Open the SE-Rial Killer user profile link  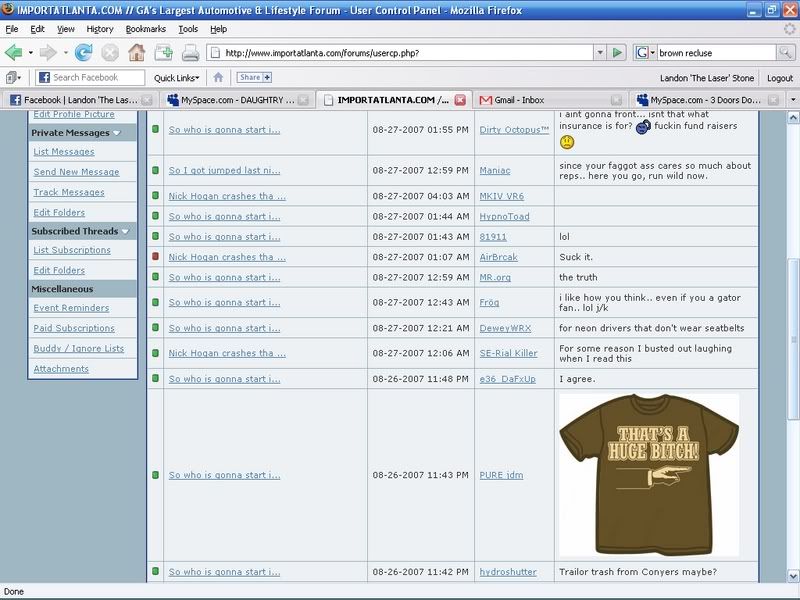[x=507, y=353]
